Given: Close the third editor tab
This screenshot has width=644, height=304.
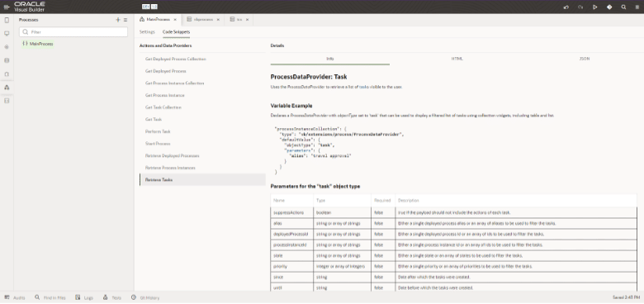Looking at the screenshot, I should (x=247, y=19).
